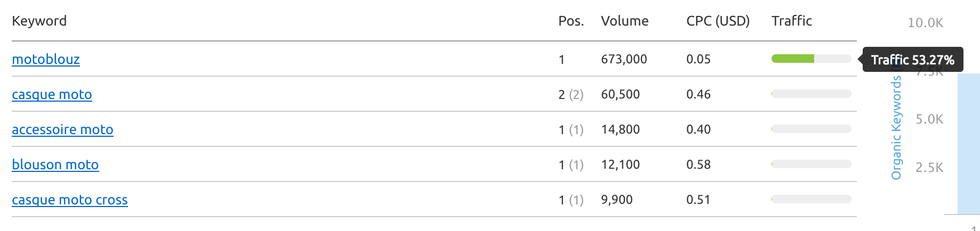Open the motoblouz keyword link
Image resolution: width=980 pixels, height=231 pixels.
pyautogui.click(x=46, y=59)
